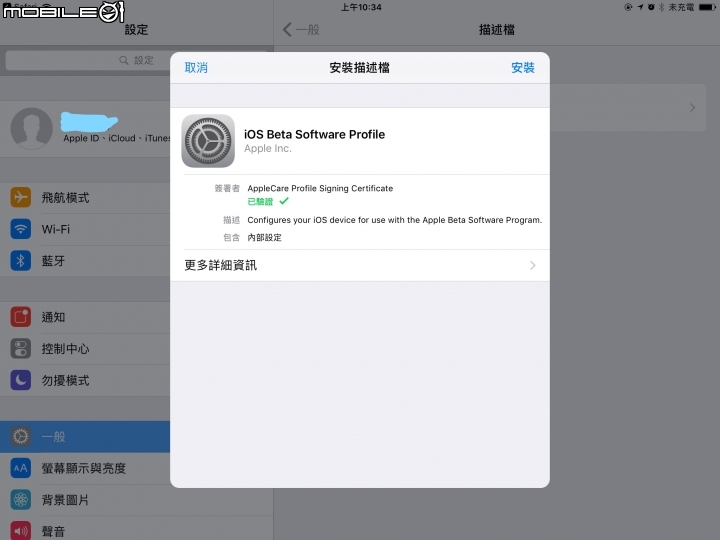Open Wi-Fi settings row
Screen dimensions: 720x540
(x=85, y=229)
